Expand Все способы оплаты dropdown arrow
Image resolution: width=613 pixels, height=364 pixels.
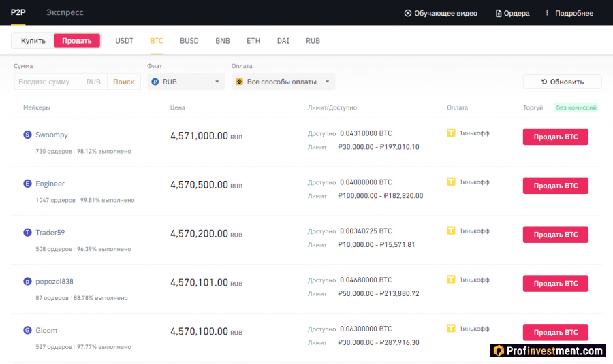click(x=327, y=82)
